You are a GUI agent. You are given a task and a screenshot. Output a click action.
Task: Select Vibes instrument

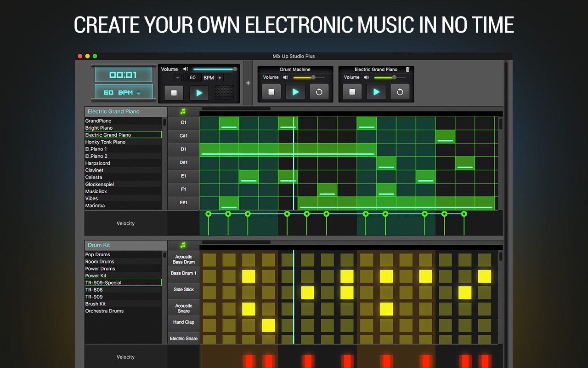123,199
